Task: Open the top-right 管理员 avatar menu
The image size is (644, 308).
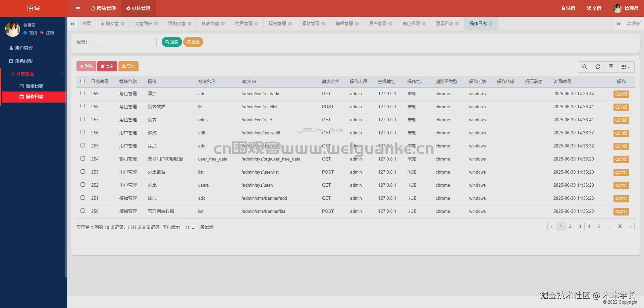Action: coord(625,9)
